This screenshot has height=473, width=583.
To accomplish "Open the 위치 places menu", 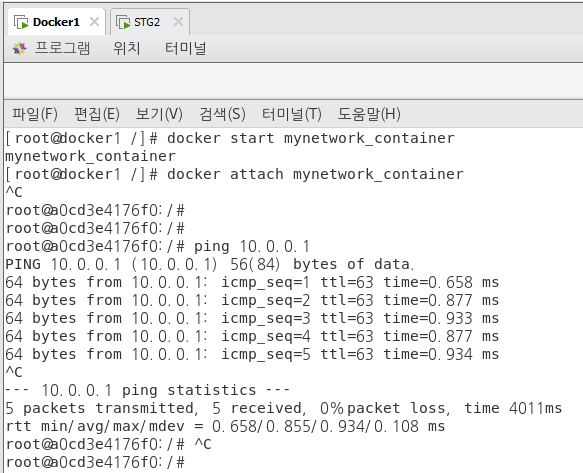I will point(127,48).
